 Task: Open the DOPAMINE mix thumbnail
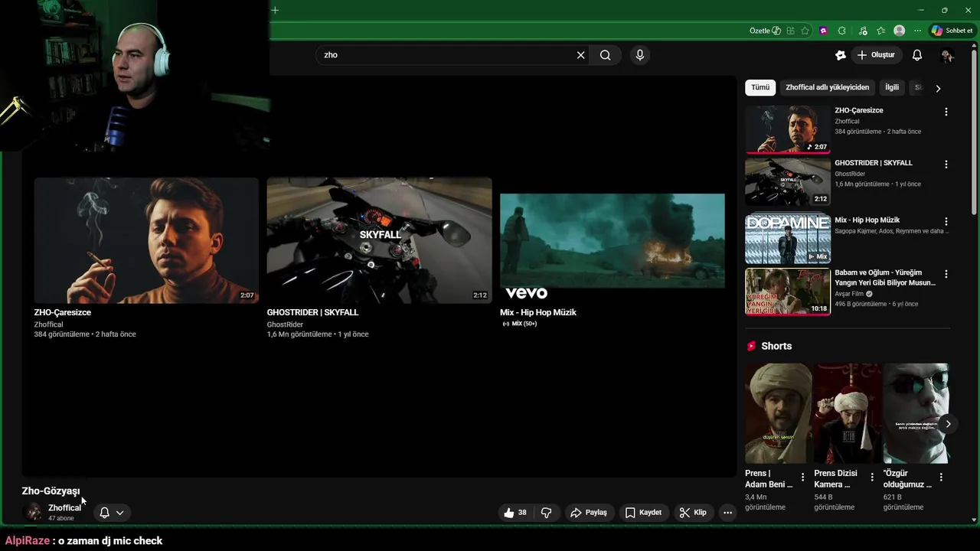pyautogui.click(x=788, y=239)
